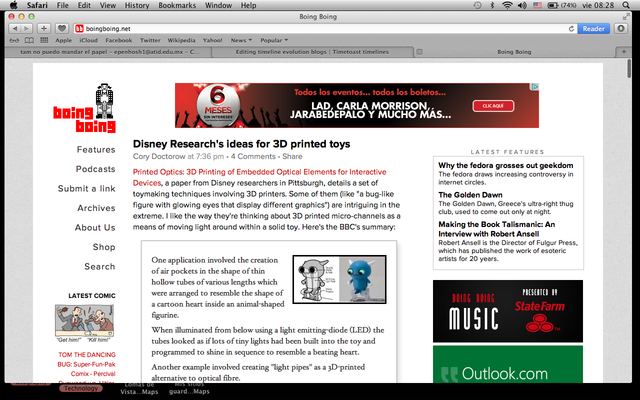
Task: Open the input source flag menu
Action: coord(537,5)
